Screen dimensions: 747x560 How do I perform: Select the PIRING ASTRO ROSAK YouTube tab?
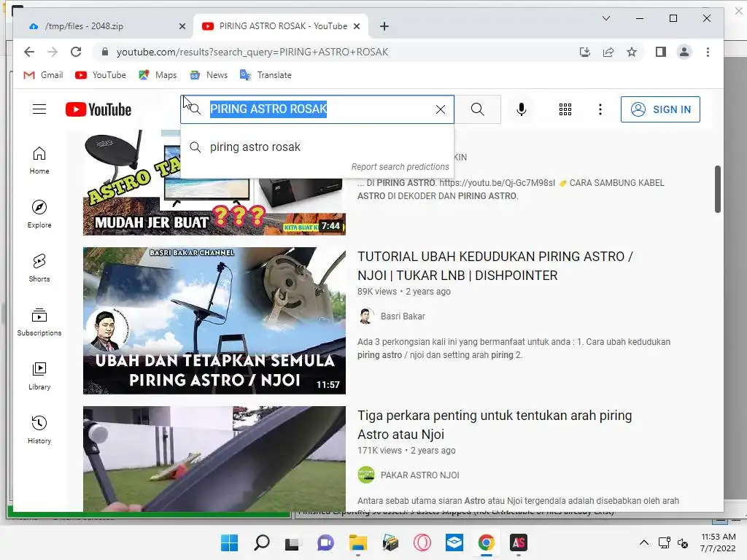click(x=281, y=26)
